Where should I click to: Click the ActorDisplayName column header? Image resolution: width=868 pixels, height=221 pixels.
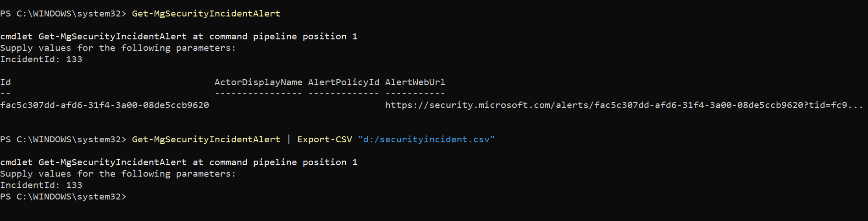[x=258, y=82]
